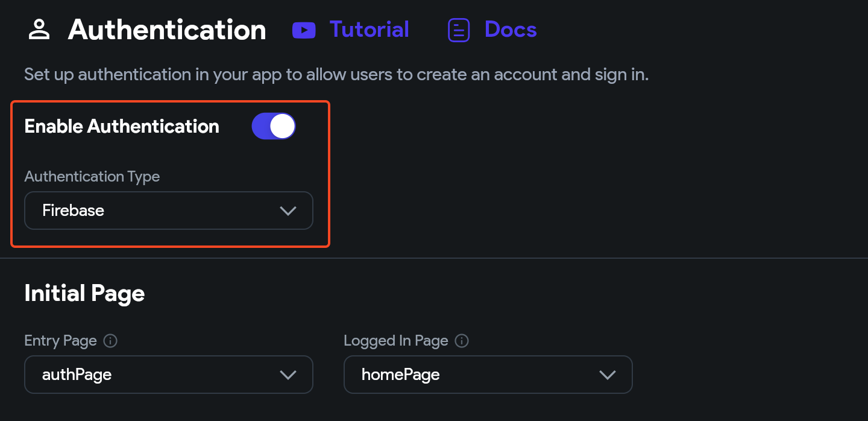Click the Authentication Type field label
The height and width of the screenshot is (421, 868).
[92, 177]
